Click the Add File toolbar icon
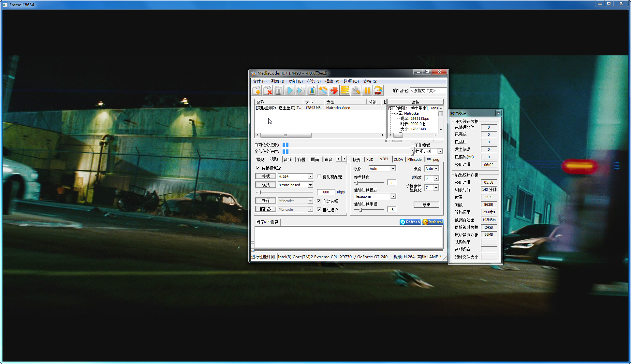This screenshot has width=631, height=364. pyautogui.click(x=257, y=91)
